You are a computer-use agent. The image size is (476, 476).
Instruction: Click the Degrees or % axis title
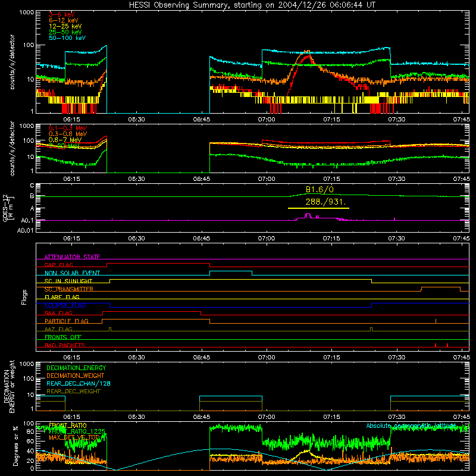point(15,446)
